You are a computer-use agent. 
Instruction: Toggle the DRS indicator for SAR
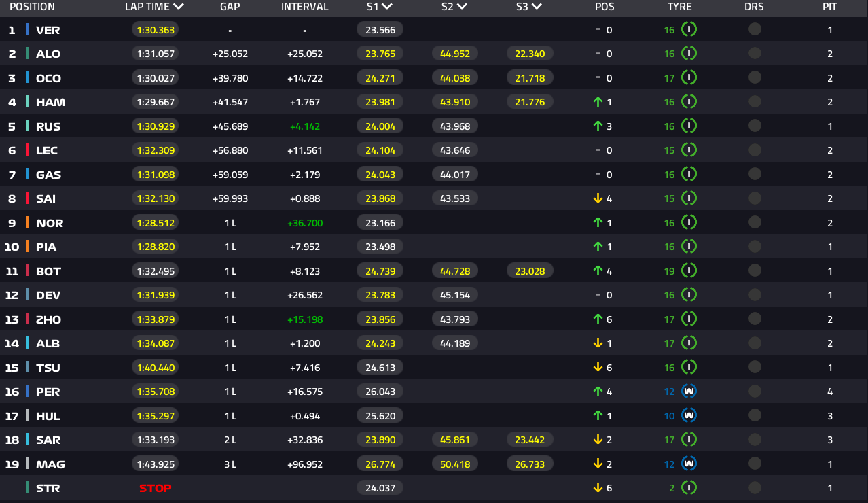755,440
